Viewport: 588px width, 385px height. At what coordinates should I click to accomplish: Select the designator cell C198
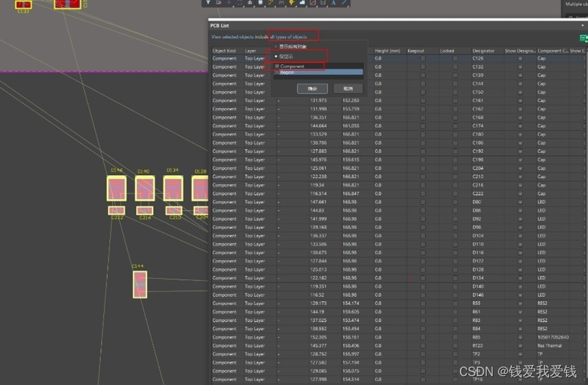pyautogui.click(x=478, y=160)
